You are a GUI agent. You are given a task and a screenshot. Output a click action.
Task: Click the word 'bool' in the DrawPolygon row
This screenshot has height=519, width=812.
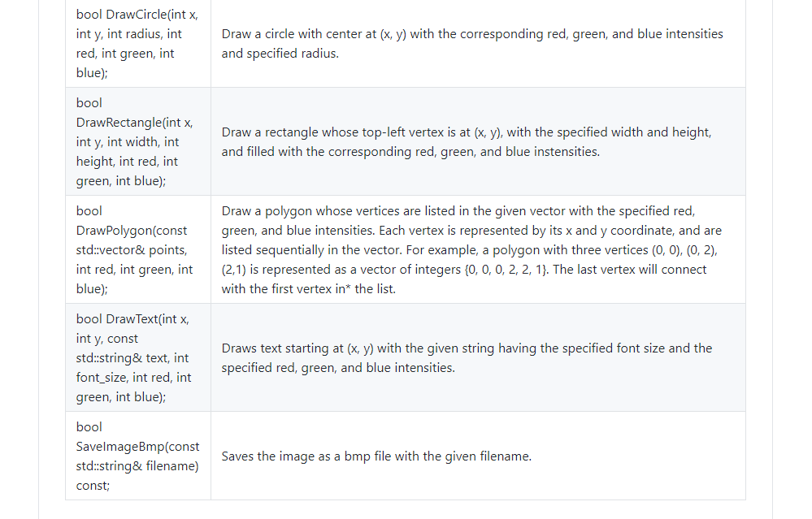pos(89,211)
